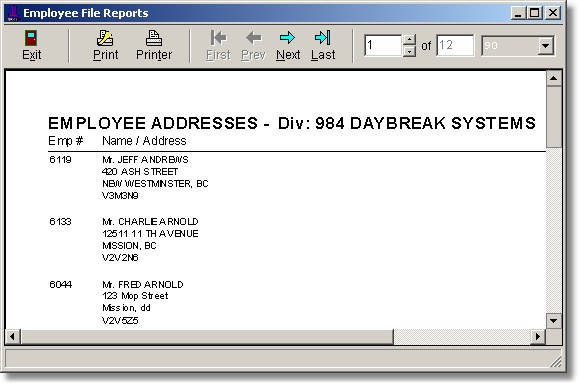The width and height of the screenshot is (579, 385).
Task: Click the address 12511 11 TH AVENUE
Action: pos(150,234)
